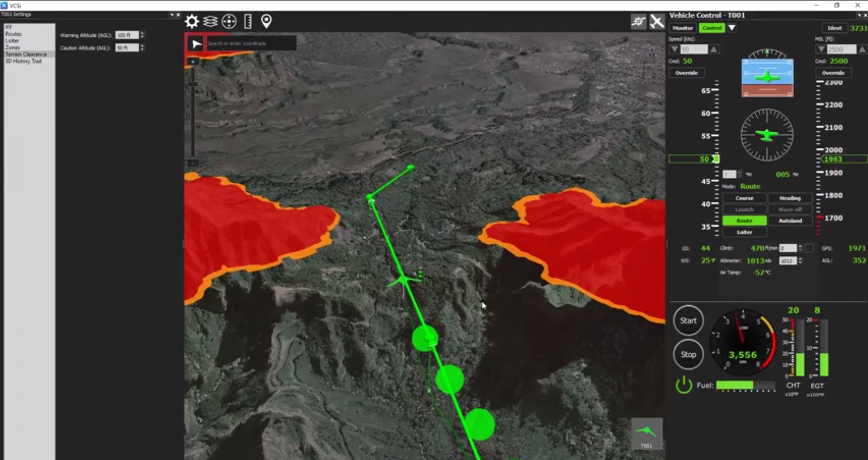
Task: Click the altitude Override button
Action: click(833, 73)
